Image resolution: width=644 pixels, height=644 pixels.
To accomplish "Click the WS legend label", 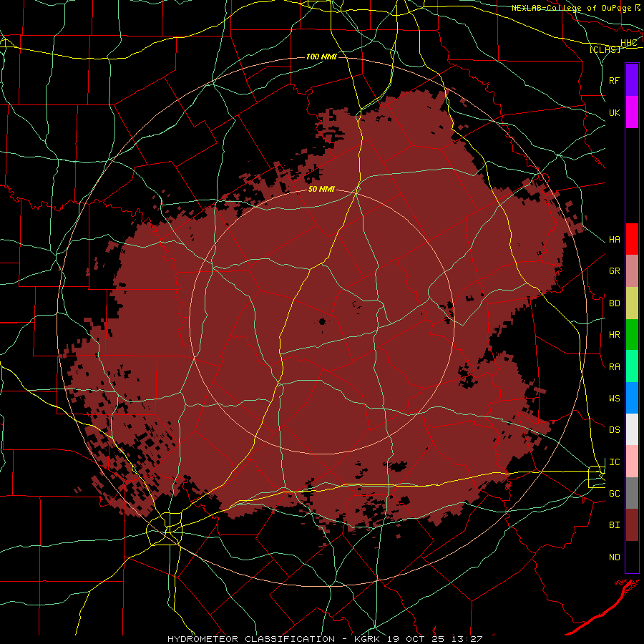I will point(614,398).
